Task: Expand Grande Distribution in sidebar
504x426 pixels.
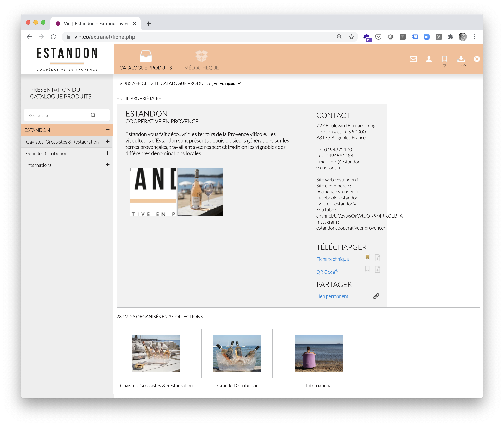Action: 107,153
